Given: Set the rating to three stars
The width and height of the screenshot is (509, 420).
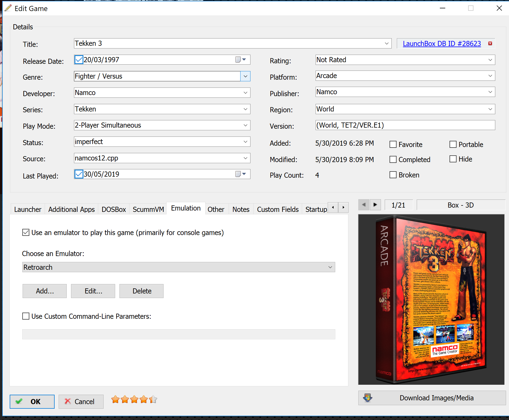Looking at the screenshot, I should click(134, 399).
